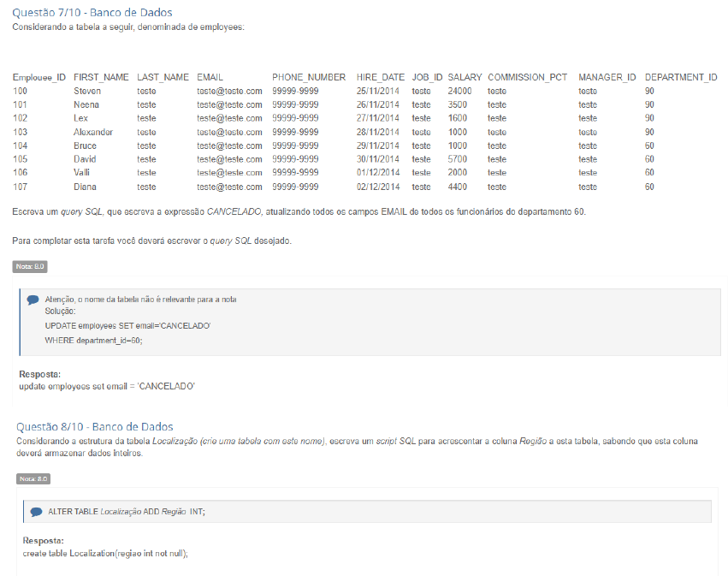Click the Nota badge under Questão 8
This screenshot has width=728, height=576.
click(33, 478)
